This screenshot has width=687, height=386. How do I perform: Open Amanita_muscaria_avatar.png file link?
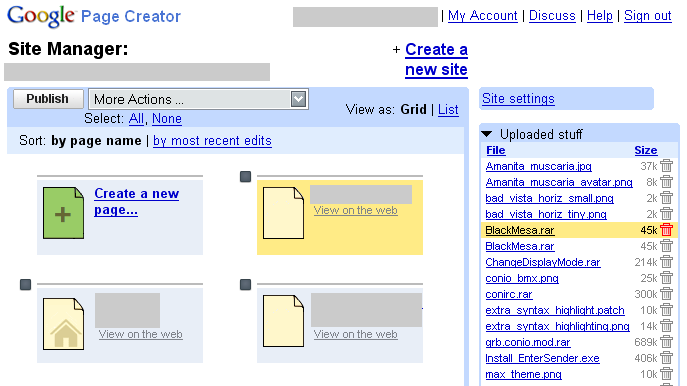tap(559, 182)
